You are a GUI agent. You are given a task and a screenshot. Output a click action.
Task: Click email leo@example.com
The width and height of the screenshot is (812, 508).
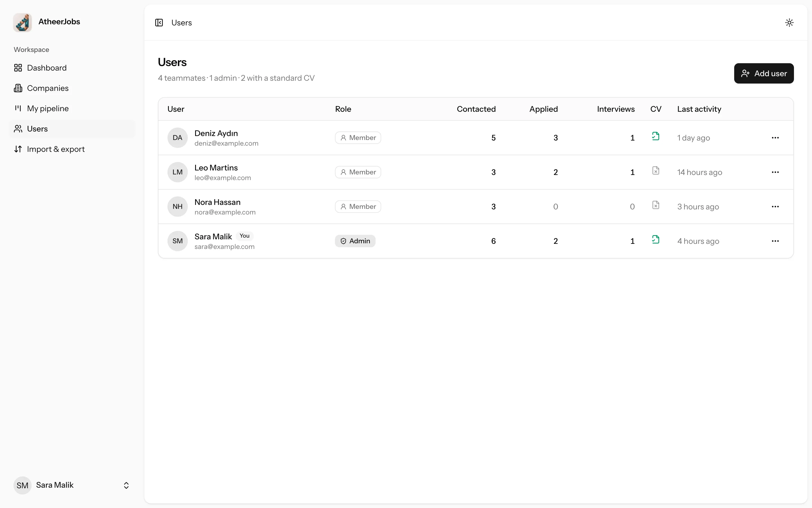pyautogui.click(x=223, y=178)
